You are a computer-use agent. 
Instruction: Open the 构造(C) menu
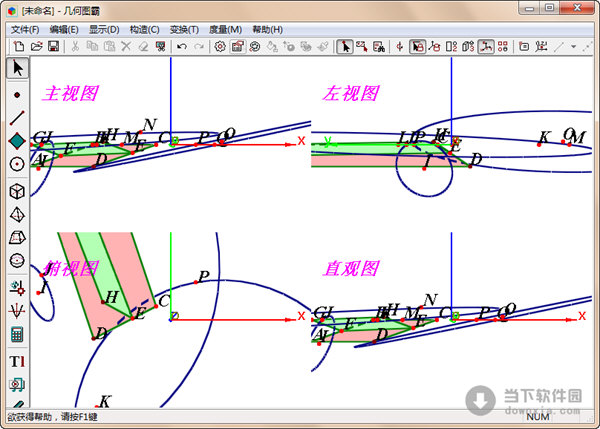click(x=144, y=29)
